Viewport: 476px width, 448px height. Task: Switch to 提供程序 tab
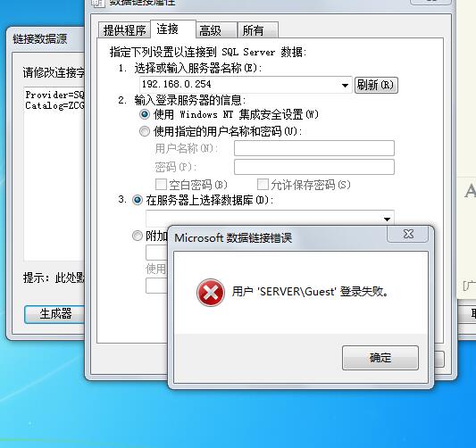(x=124, y=30)
